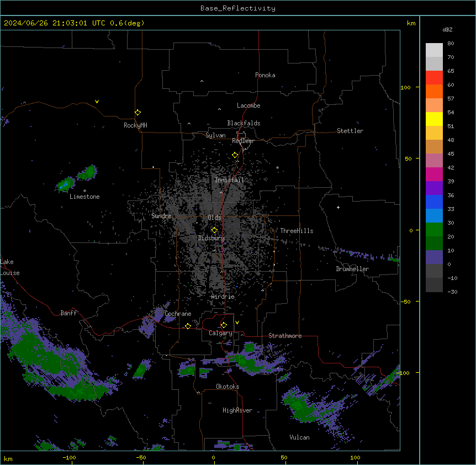476x465 pixels.
Task: Click the yellow diamond marker below Cochrane
Action: point(188,326)
